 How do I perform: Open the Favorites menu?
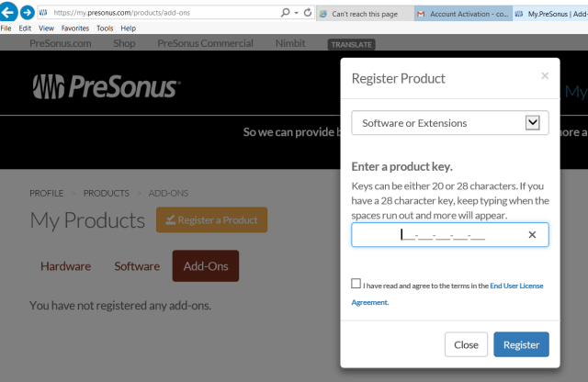coord(75,28)
